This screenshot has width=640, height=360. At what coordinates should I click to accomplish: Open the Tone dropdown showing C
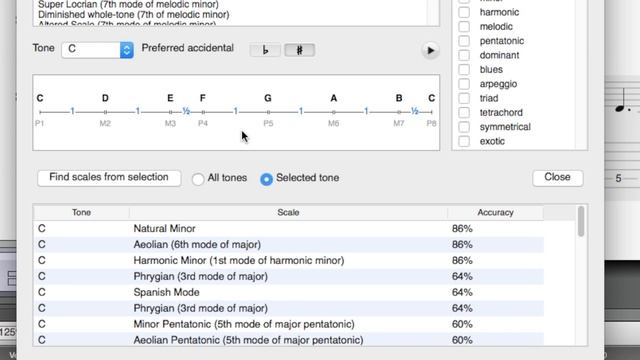coord(98,49)
